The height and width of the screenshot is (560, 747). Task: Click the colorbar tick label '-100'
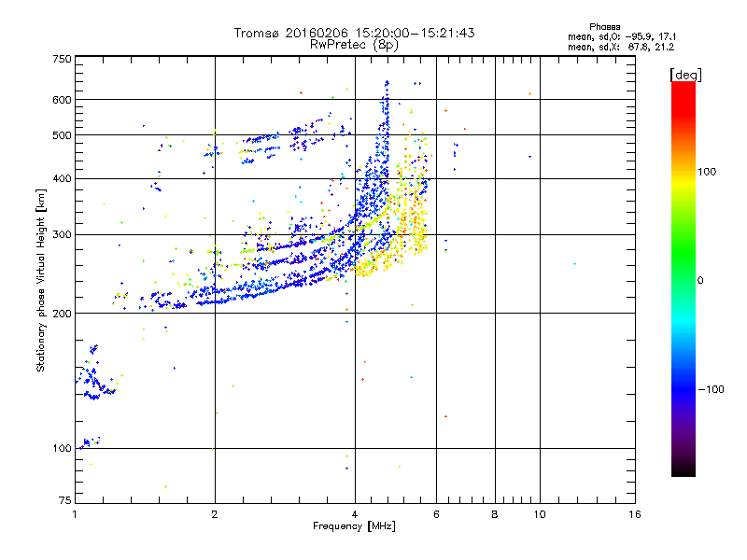click(x=712, y=389)
